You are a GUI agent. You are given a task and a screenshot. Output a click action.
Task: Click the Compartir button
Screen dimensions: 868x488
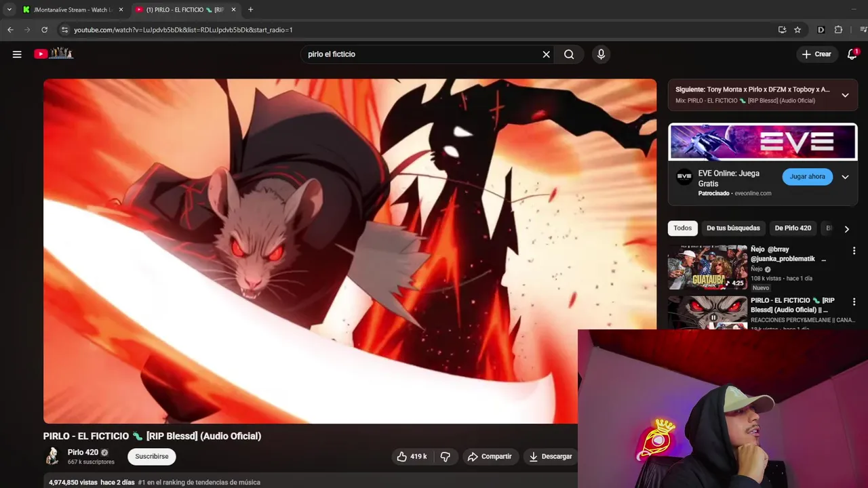pyautogui.click(x=490, y=457)
